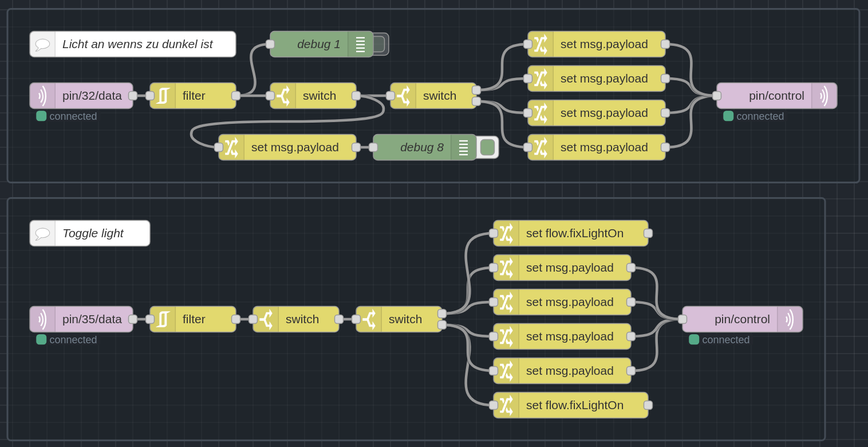The width and height of the screenshot is (868, 447).
Task: Click the debug 1 list icon
Action: 360,44
